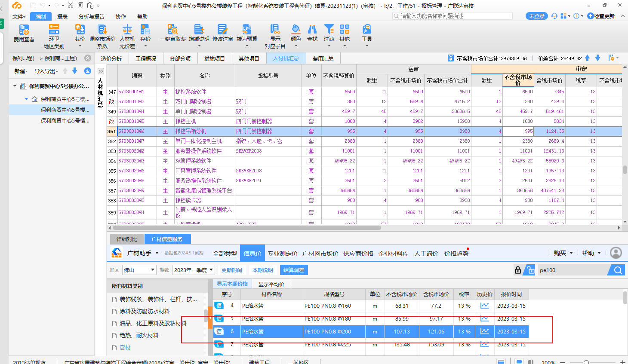Click the 未登录 login button
This screenshot has height=364, width=628.
pyautogui.click(x=536, y=16)
